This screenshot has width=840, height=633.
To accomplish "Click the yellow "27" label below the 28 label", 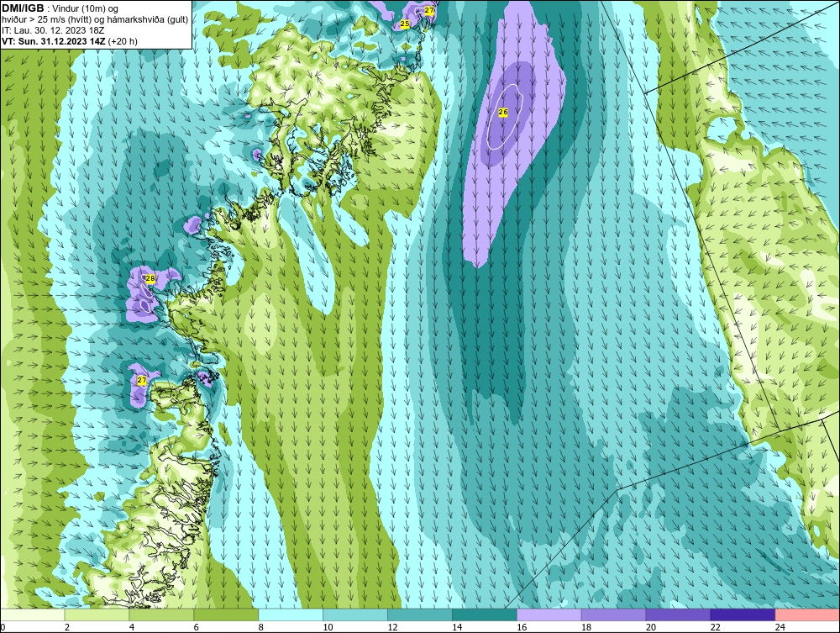I will pos(142,380).
